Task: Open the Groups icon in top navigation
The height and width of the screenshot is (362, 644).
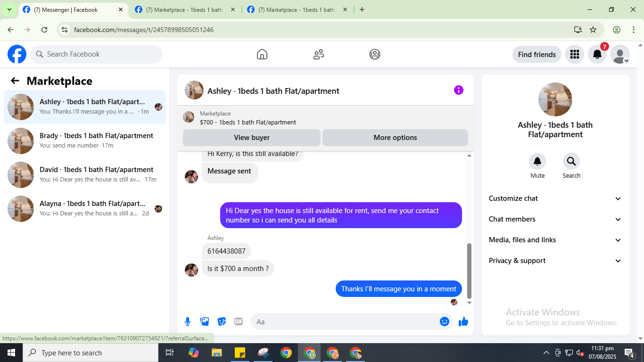Action: click(375, 54)
